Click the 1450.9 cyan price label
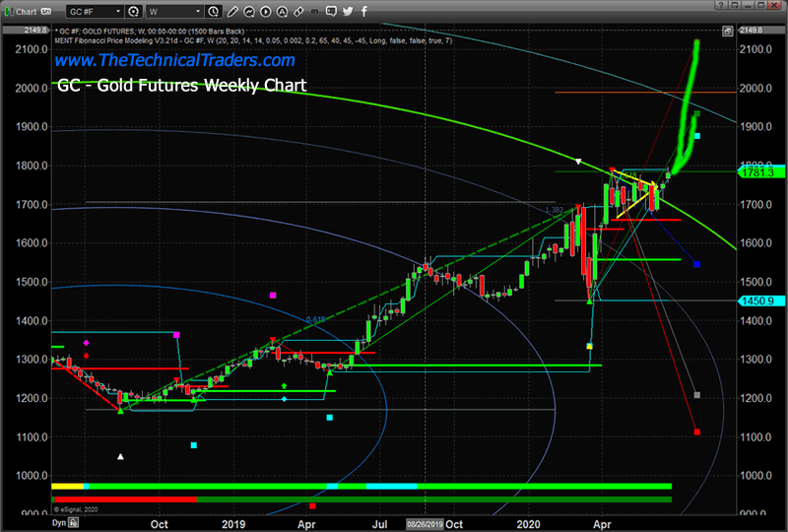The image size is (788, 532). coord(760,300)
